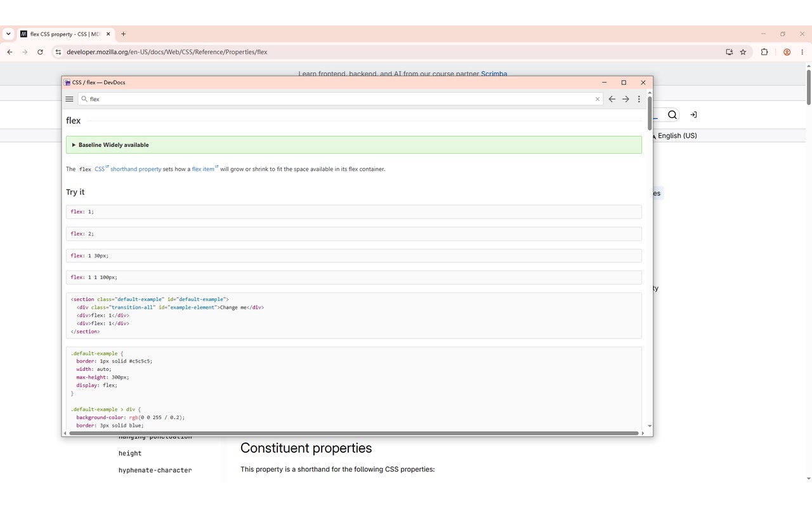The image size is (812, 508).
Task: Open the Chrome profile avatar
Action: 787,52
